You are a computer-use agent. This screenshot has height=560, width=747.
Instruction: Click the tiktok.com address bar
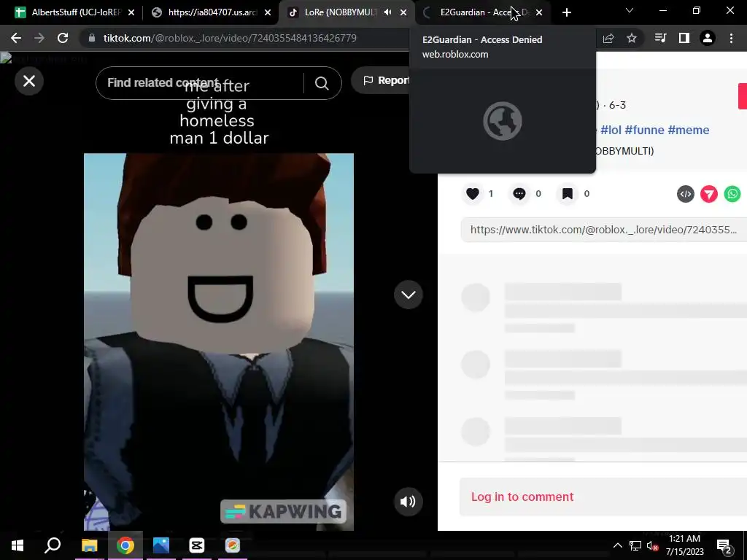click(x=230, y=38)
